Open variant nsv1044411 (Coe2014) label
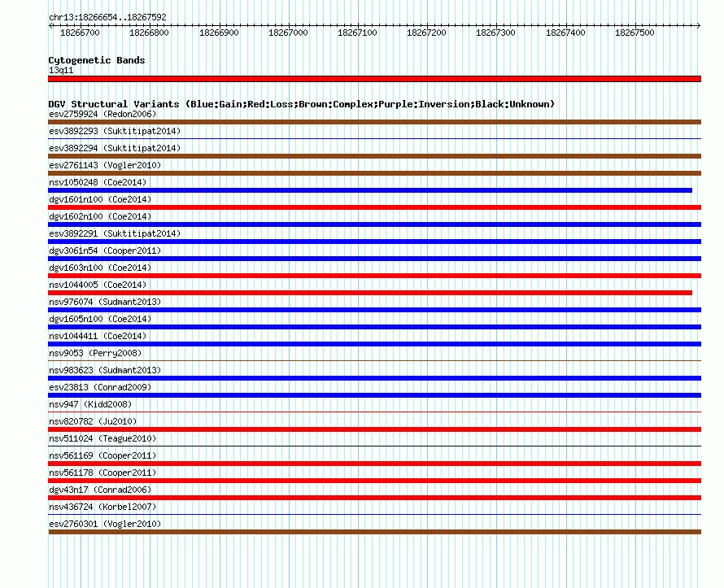Viewport: 724px width, 588px height. point(98,336)
